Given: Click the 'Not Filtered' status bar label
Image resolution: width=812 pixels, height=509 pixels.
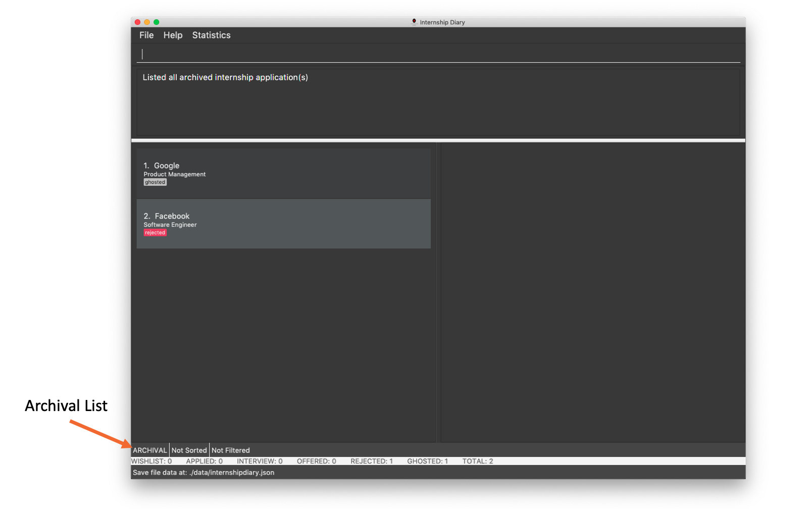Looking at the screenshot, I should tap(231, 450).
